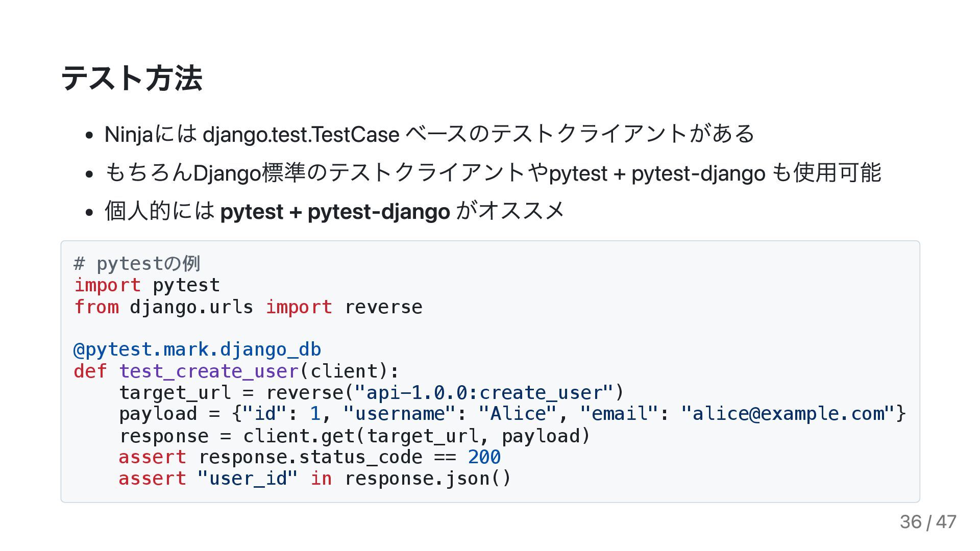Click the word reverse in the import line
The height and width of the screenshot is (551, 980).
tap(383, 307)
